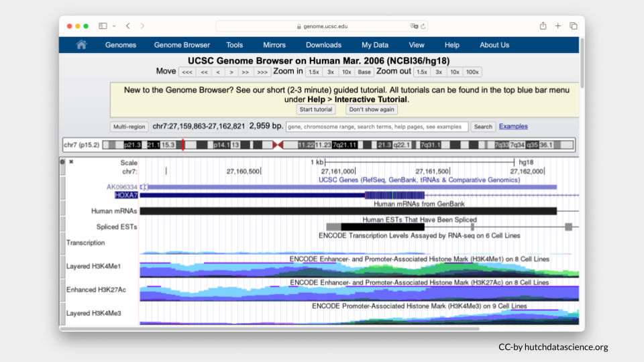Click the HOXA7 coding exon block
This screenshot has width=644, height=362.
coord(394,195)
